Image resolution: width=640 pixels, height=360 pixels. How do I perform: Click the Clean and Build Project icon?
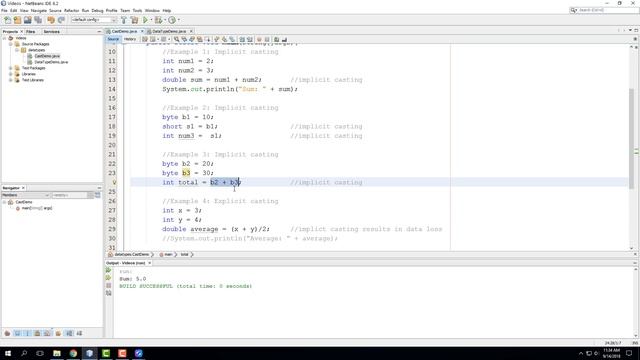click(x=134, y=20)
